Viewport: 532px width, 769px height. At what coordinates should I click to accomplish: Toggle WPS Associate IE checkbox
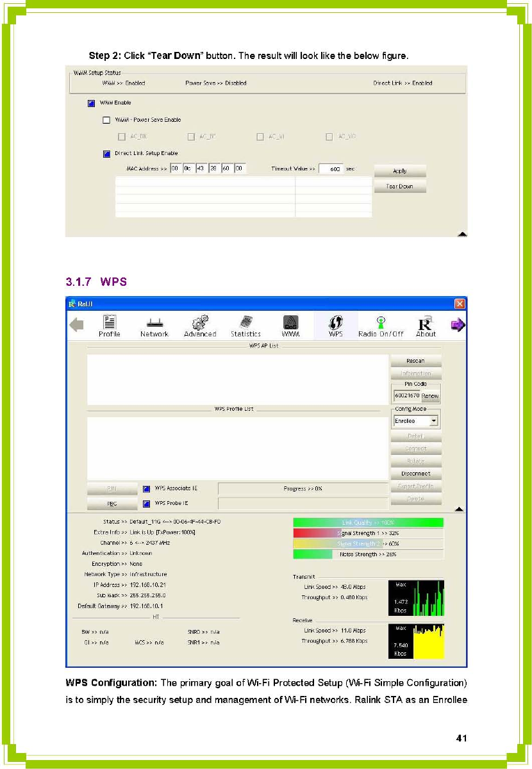pyautogui.click(x=147, y=488)
